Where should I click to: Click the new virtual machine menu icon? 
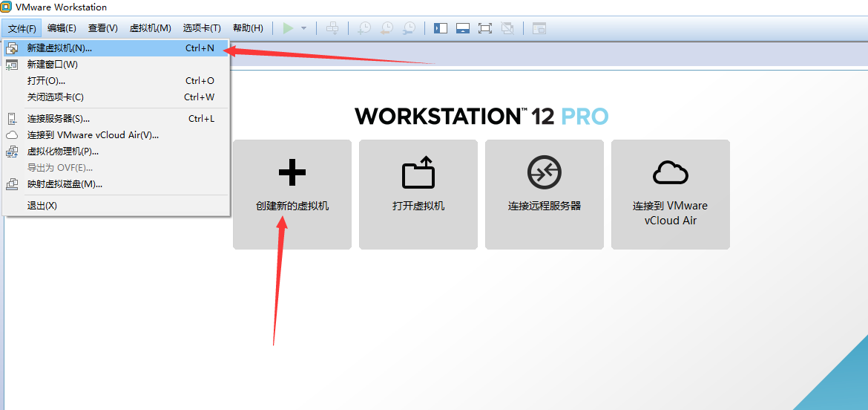(12, 48)
